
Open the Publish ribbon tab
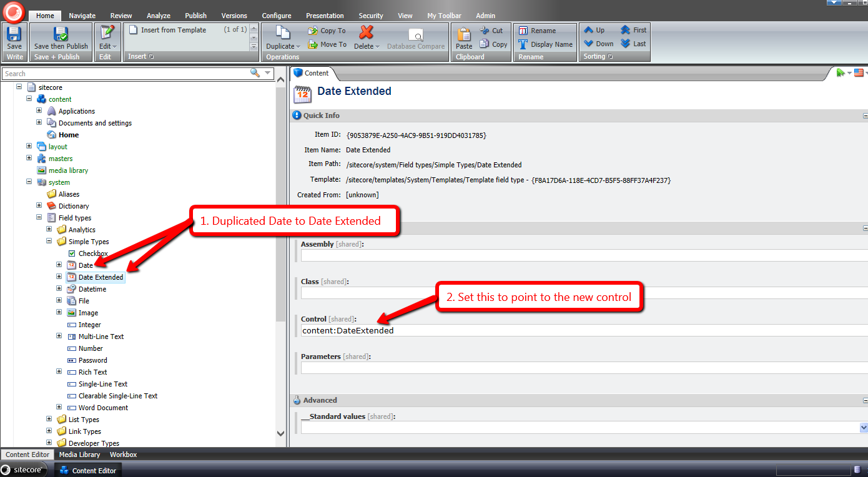(195, 16)
